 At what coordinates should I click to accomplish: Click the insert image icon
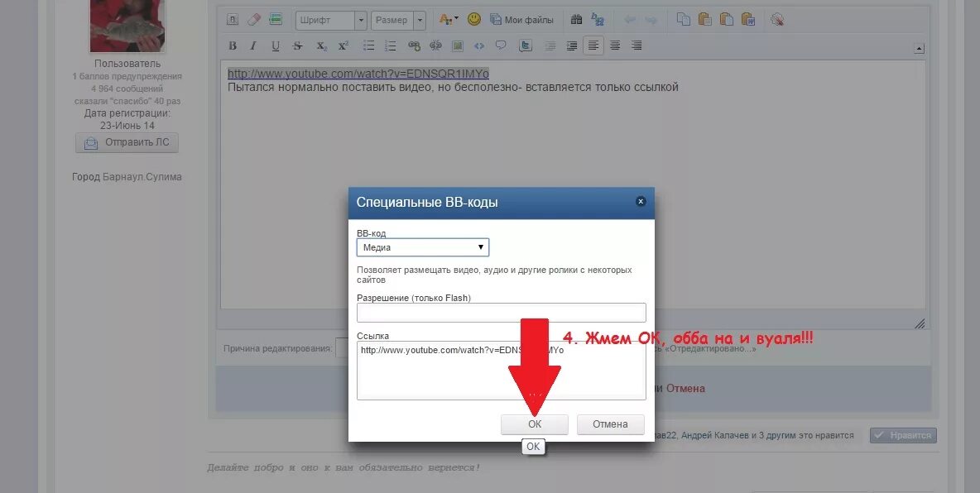click(x=458, y=45)
